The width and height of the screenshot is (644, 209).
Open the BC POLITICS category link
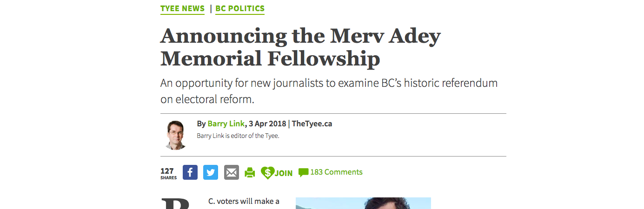coord(240,8)
